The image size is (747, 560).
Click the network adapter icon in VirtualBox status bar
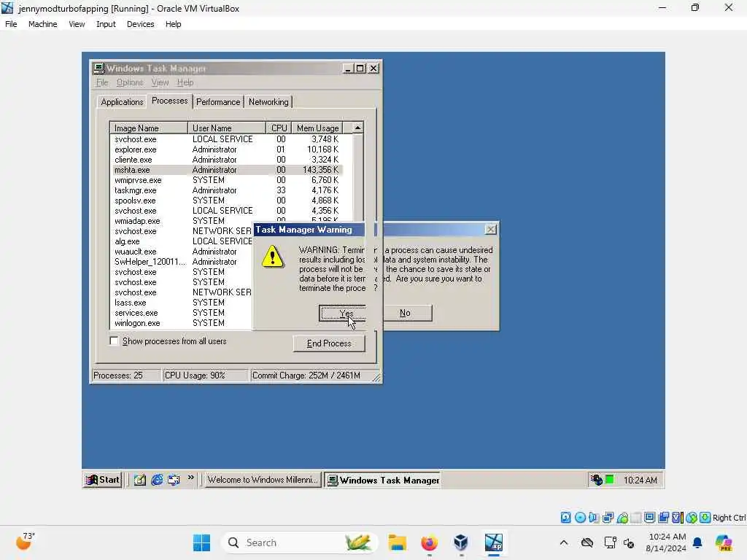(608, 518)
